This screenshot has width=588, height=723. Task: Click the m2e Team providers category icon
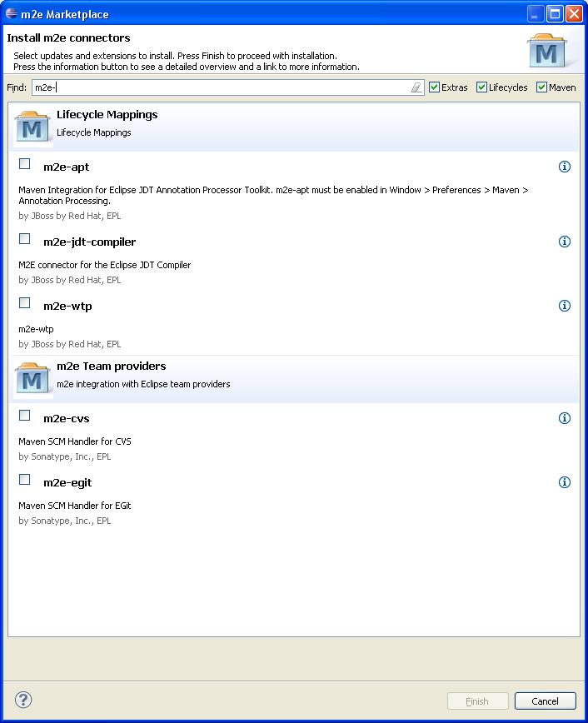point(32,379)
